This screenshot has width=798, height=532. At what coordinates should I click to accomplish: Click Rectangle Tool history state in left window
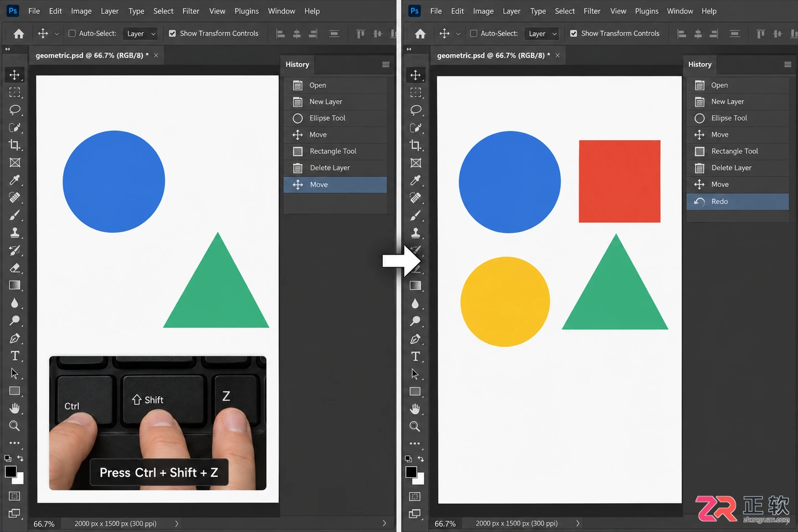click(335, 151)
